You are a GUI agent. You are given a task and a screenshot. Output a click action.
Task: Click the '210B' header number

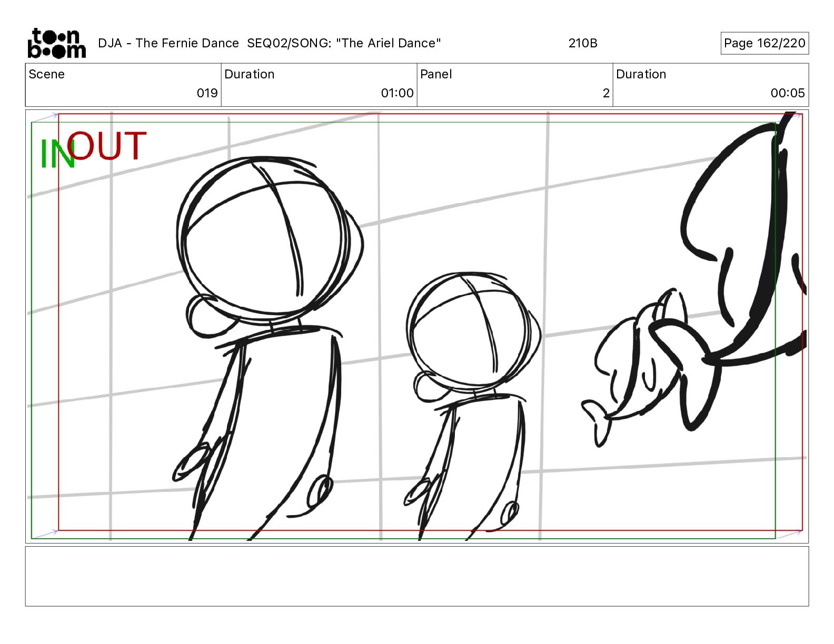[x=583, y=43]
